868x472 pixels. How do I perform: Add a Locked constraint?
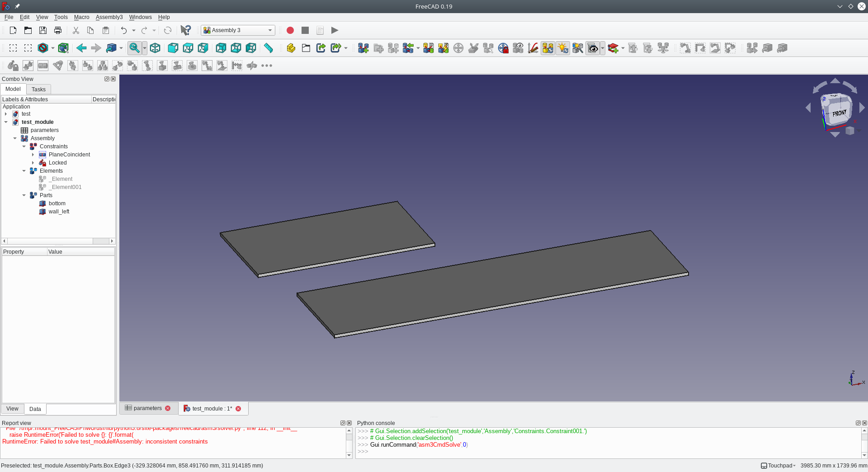click(x=13, y=66)
